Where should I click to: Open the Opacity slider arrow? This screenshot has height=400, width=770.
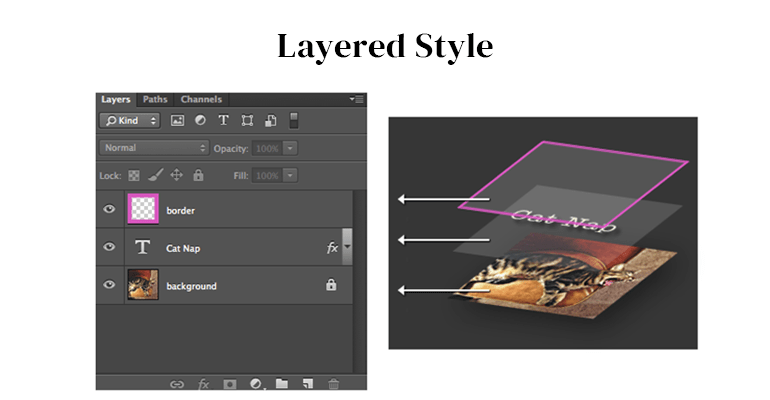(x=290, y=148)
